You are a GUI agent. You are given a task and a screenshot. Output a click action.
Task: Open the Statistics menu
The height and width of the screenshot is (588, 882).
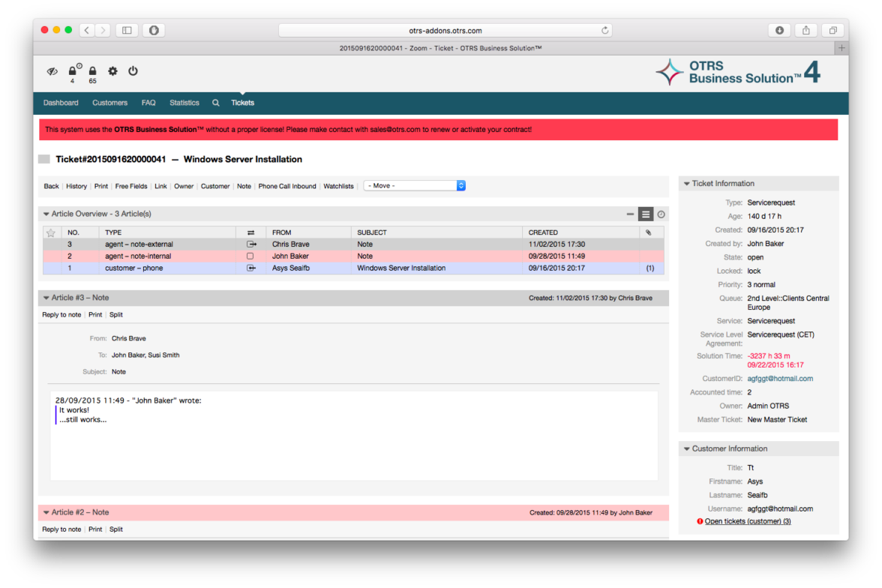(x=184, y=103)
